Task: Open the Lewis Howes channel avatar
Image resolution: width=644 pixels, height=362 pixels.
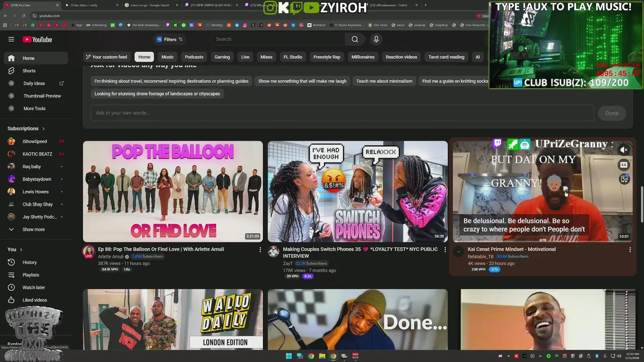Action: (11, 192)
